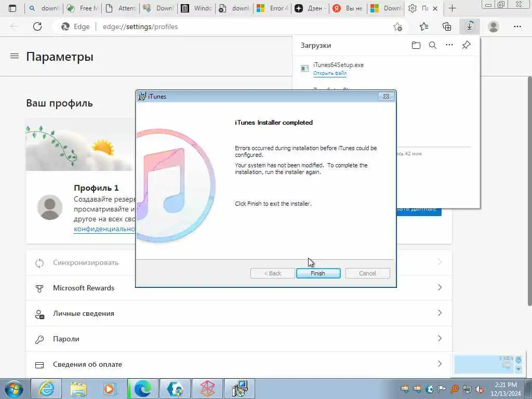Viewport: 532px width, 399px height.
Task: Open the Collections toolbar icon
Action: coord(447,26)
